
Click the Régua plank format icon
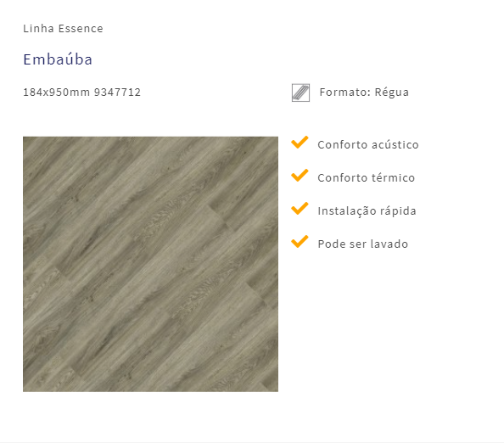coord(300,93)
